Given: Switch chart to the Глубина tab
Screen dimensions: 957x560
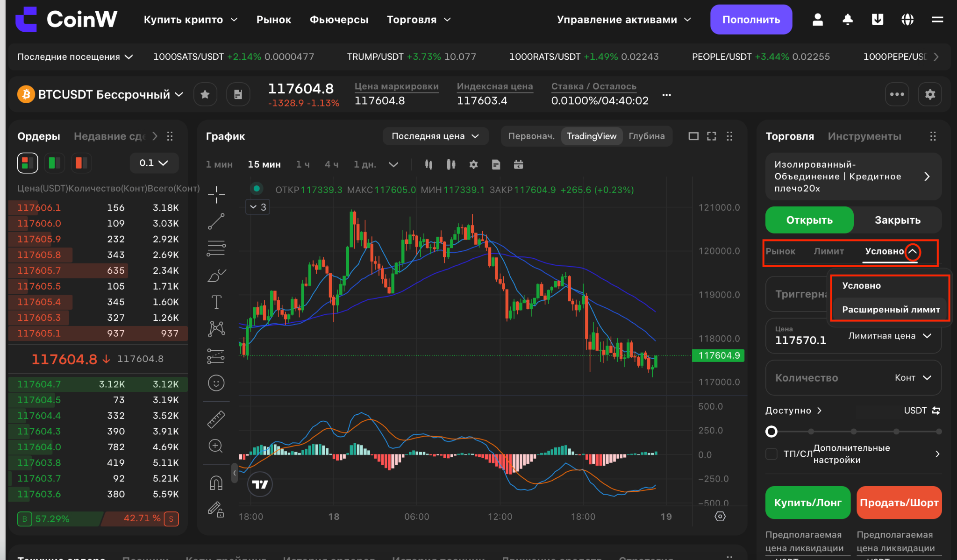Looking at the screenshot, I should 647,136.
